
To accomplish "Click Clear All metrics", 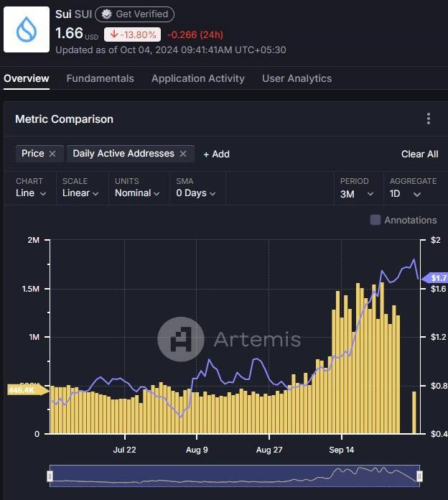I will 419,154.
